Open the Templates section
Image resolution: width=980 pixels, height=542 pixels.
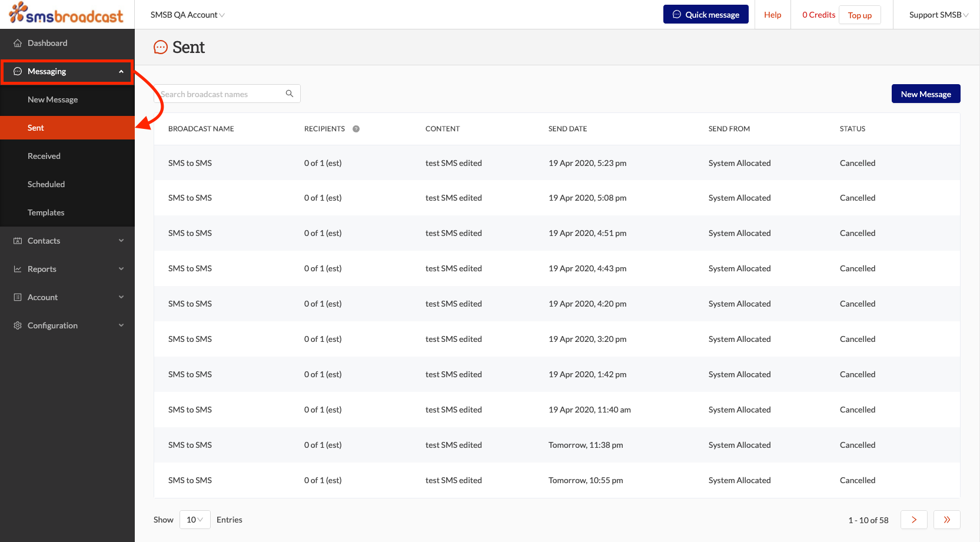(46, 212)
